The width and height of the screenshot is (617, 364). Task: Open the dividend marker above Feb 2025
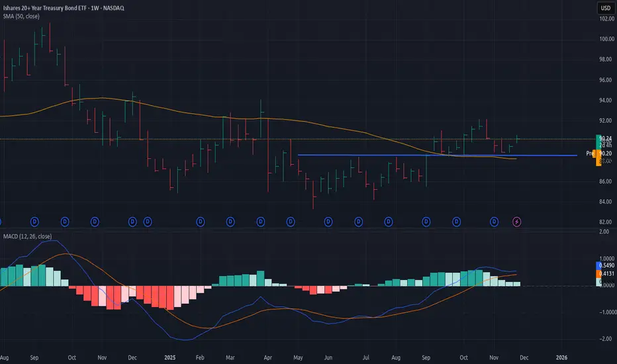tap(201, 222)
